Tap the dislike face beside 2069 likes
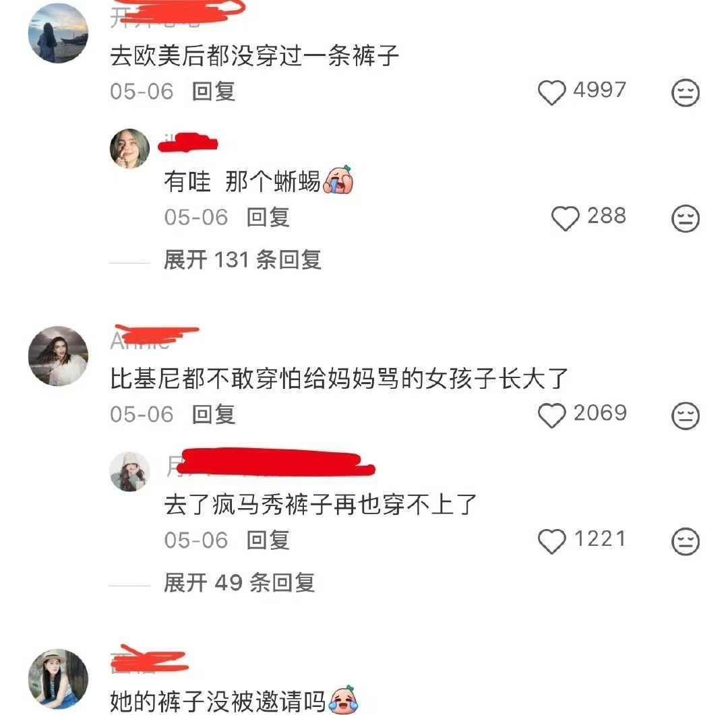This screenshot has height=715, width=728. click(686, 416)
